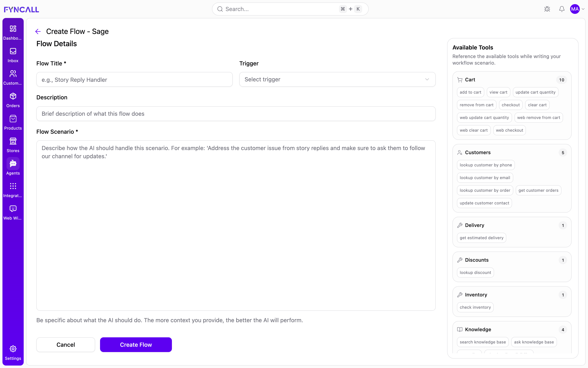
Task: Click the Create Flow button
Action: tap(136, 345)
